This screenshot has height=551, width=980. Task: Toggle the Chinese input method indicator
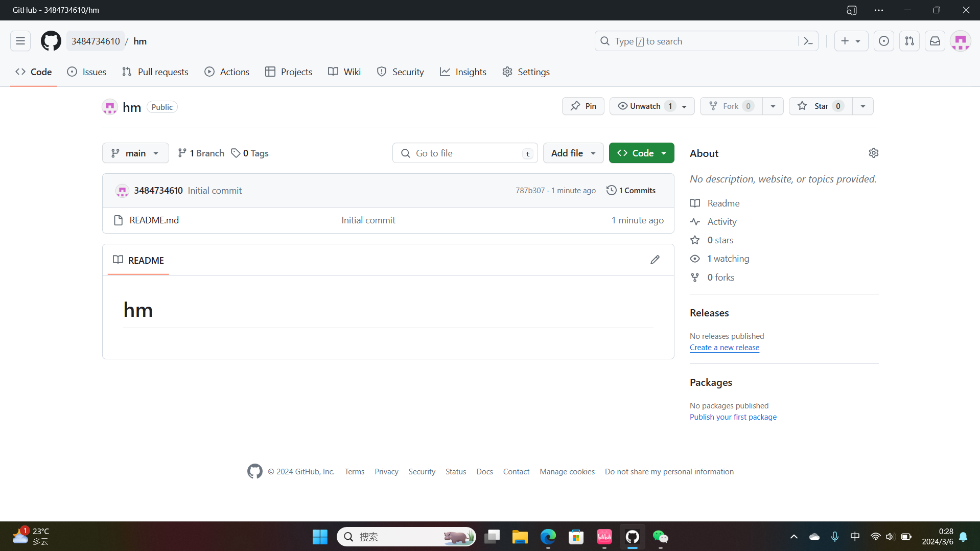click(855, 537)
